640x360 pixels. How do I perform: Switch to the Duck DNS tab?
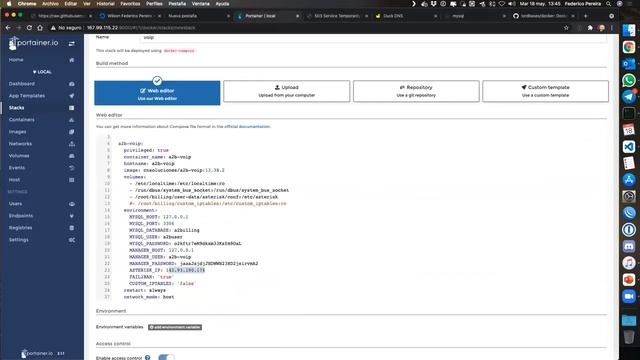[406, 16]
